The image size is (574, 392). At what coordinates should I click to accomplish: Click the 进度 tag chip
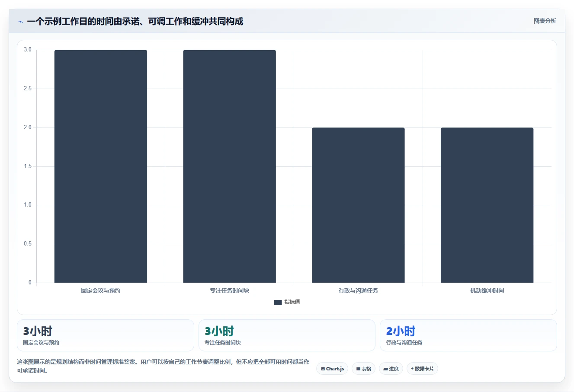coord(391,369)
